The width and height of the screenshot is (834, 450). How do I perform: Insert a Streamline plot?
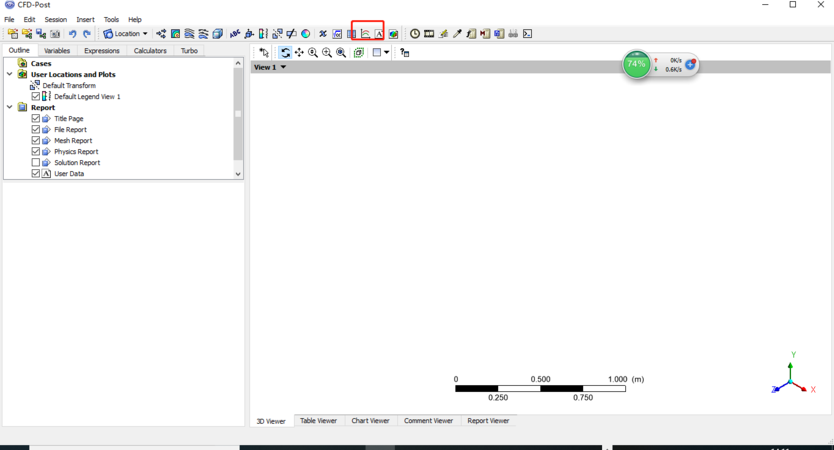pyautogui.click(x=189, y=34)
